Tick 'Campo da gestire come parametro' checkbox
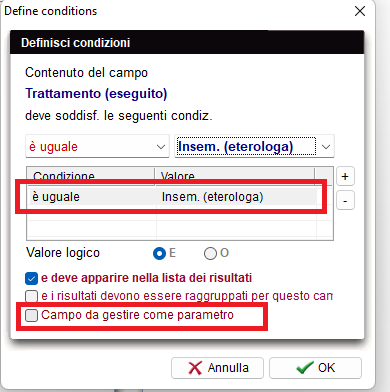The width and height of the screenshot is (390, 392). 31,315
